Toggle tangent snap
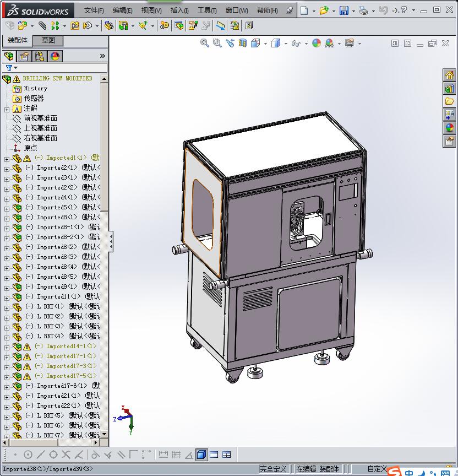The height and width of the screenshot is (476, 458). pyautogui.click(x=95, y=455)
